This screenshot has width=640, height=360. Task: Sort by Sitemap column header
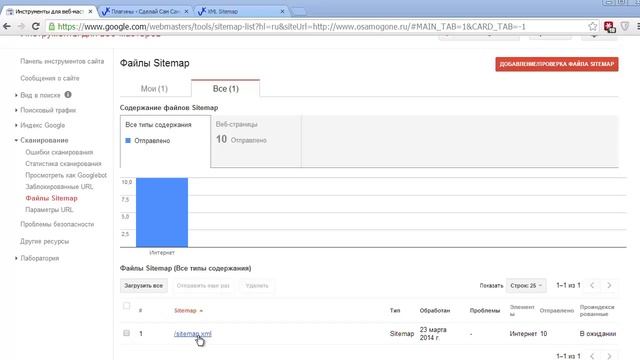[x=188, y=311]
